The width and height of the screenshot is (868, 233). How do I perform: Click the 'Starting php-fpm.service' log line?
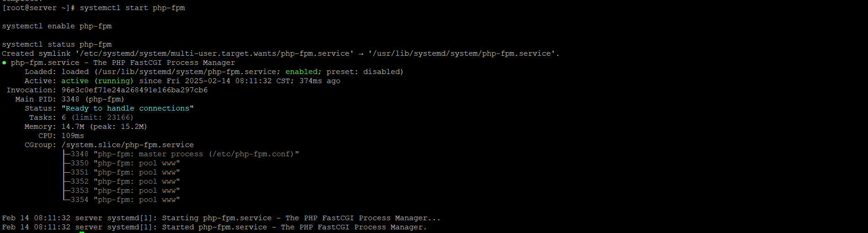coord(221,218)
